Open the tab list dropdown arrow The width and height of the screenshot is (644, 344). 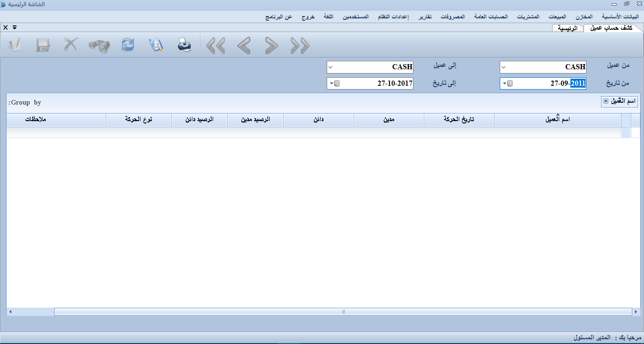pos(15,27)
